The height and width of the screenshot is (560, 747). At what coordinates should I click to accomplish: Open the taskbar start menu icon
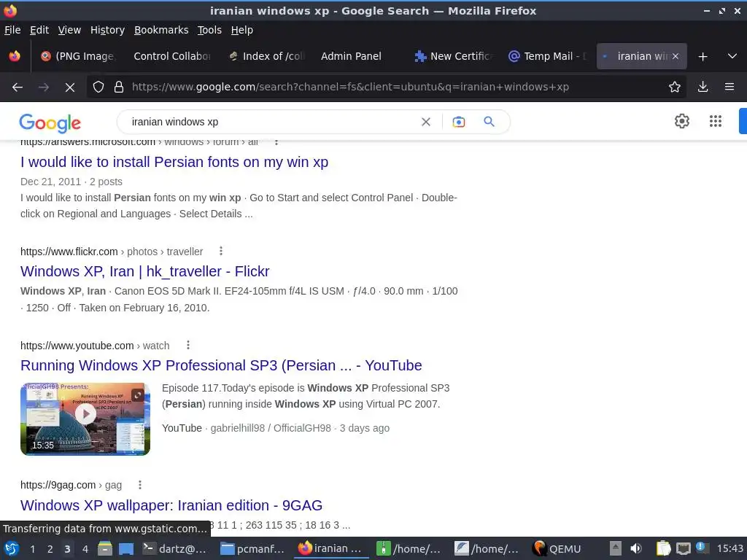(12, 548)
